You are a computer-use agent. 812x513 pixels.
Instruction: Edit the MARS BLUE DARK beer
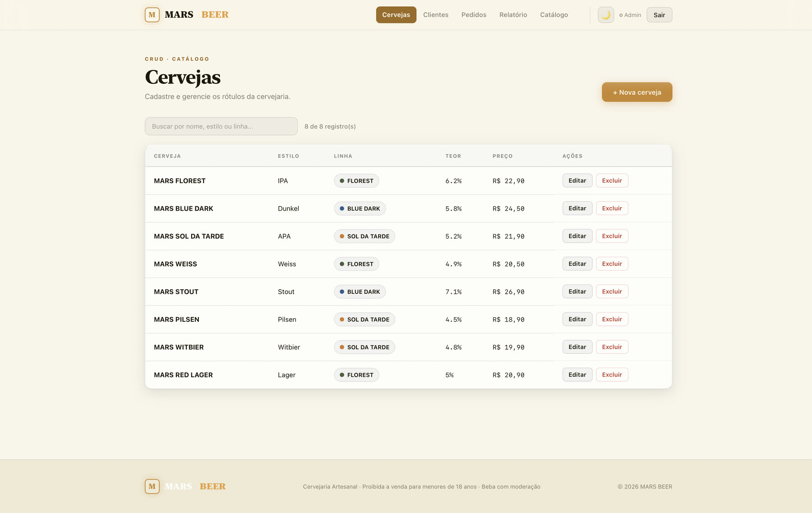577,208
